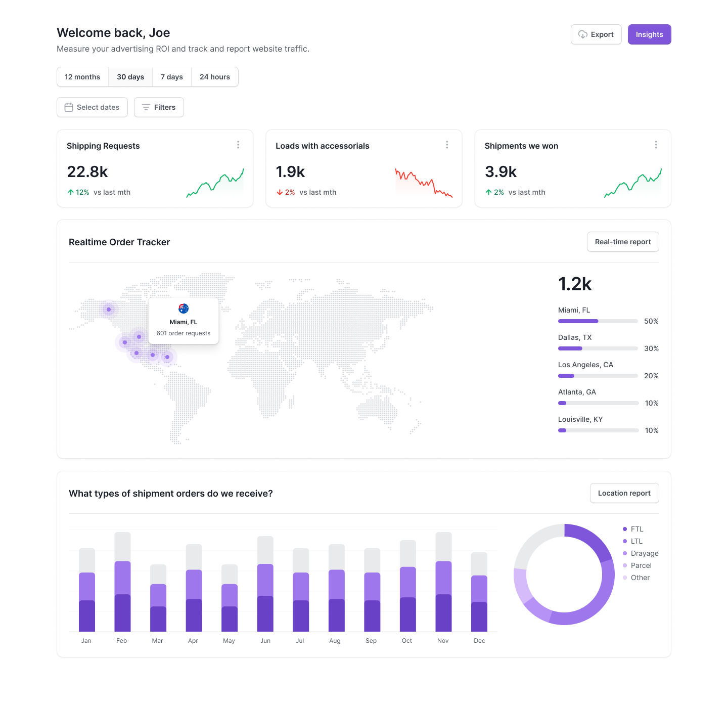The height and width of the screenshot is (706, 728).
Task: Click the Australian flag icon on the map tooltip
Action: 184,307
